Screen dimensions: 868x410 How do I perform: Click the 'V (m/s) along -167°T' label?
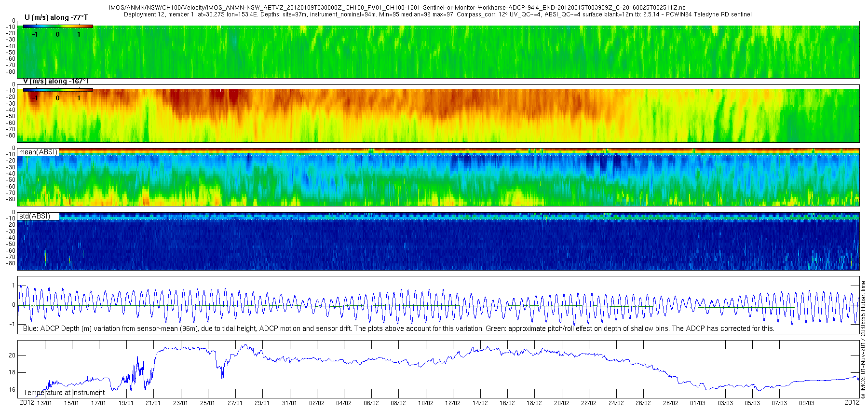tap(56, 81)
